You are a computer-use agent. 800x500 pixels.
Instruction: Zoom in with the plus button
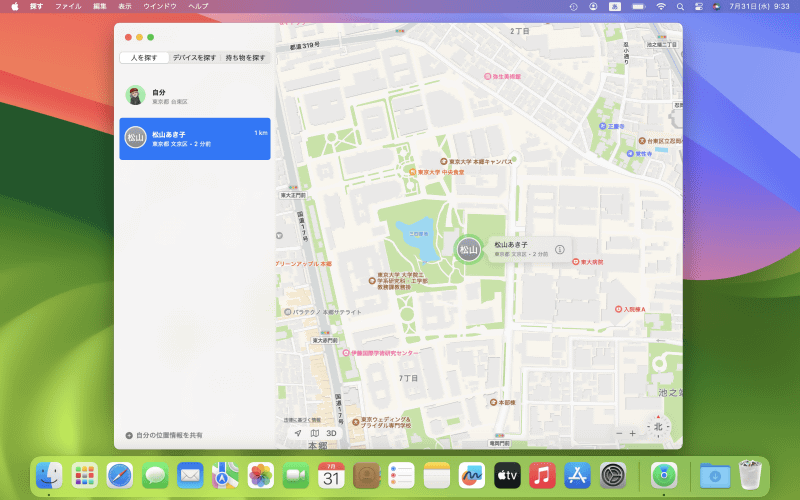633,433
